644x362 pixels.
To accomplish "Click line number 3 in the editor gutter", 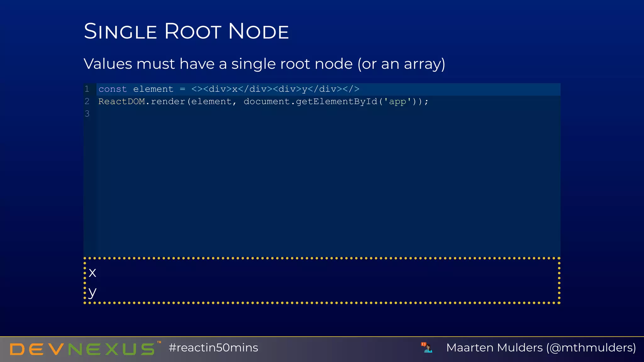I will click(87, 114).
